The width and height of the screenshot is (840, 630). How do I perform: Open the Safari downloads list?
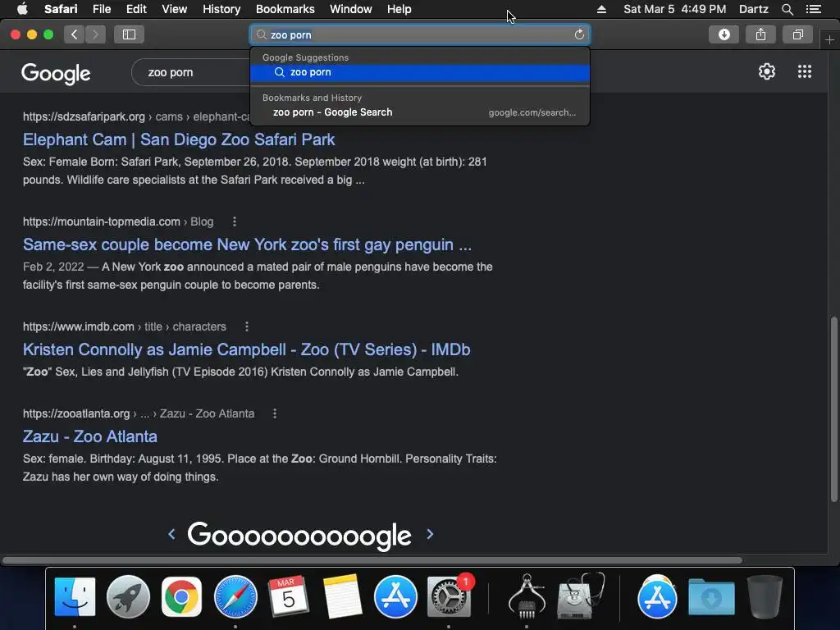(x=724, y=34)
